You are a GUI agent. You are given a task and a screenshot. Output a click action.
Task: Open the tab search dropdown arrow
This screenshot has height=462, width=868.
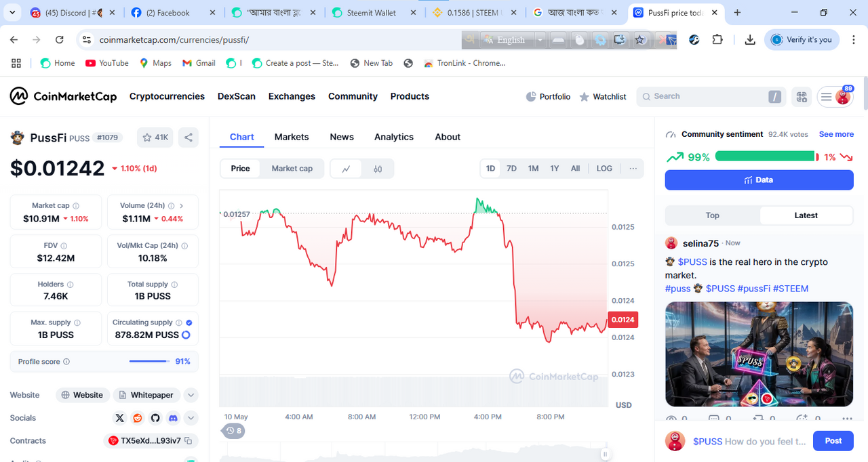point(13,13)
